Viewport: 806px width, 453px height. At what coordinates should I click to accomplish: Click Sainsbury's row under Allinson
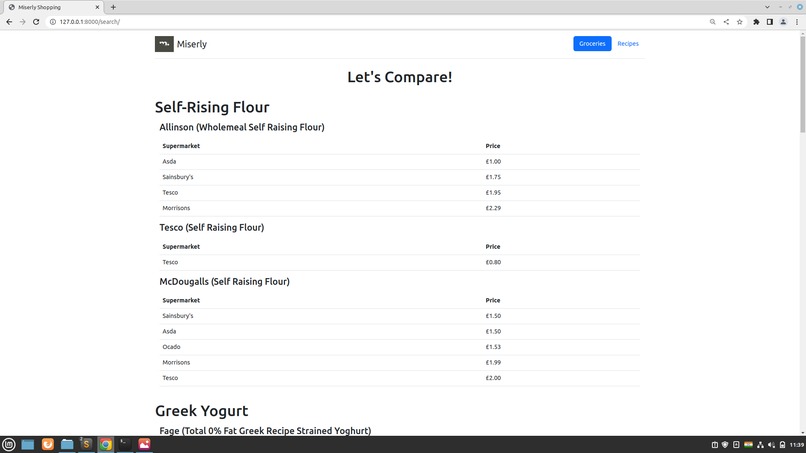399,177
